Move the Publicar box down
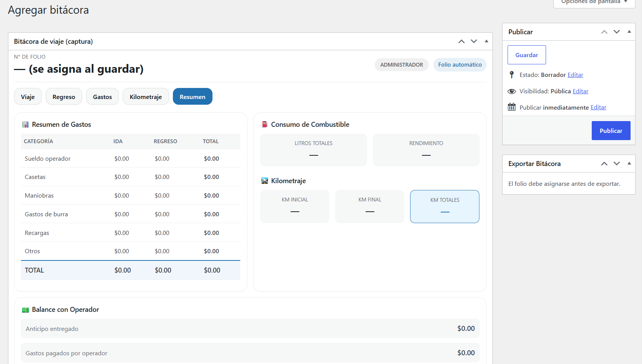This screenshot has width=642, height=364. (x=617, y=32)
